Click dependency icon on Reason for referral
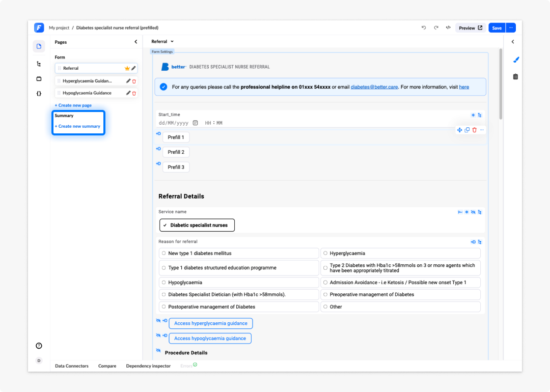 tap(480, 242)
